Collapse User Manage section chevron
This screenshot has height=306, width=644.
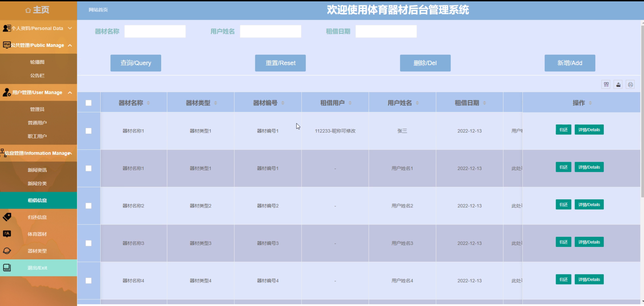coord(70,93)
